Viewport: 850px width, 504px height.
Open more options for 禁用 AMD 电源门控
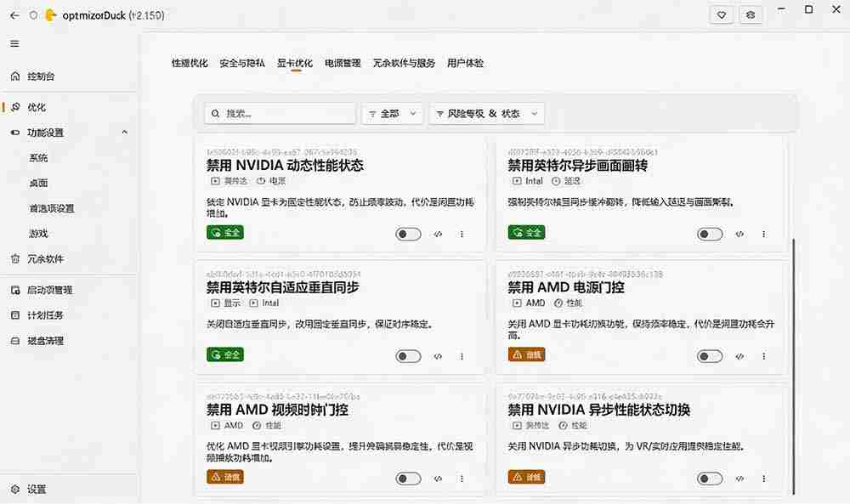point(764,357)
